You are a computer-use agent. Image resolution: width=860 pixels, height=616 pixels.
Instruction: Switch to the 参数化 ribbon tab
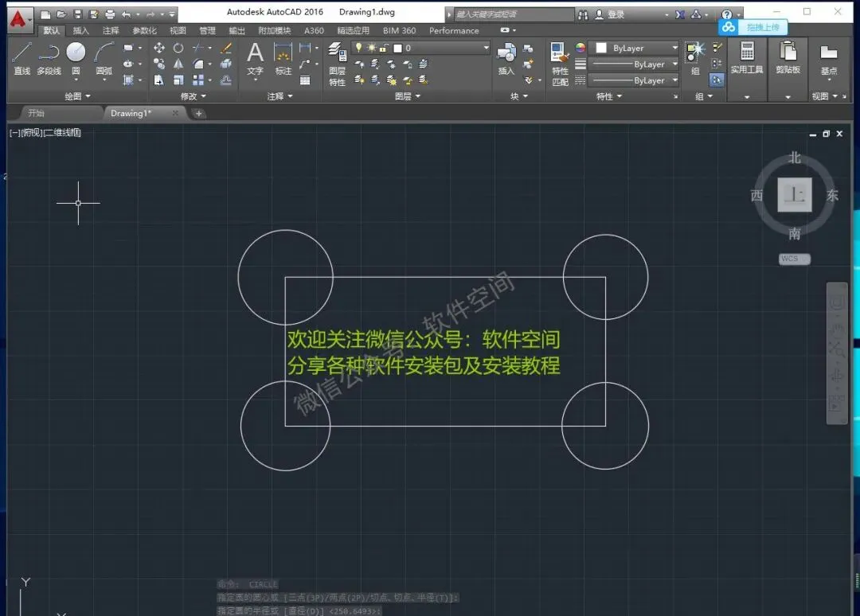click(x=144, y=31)
